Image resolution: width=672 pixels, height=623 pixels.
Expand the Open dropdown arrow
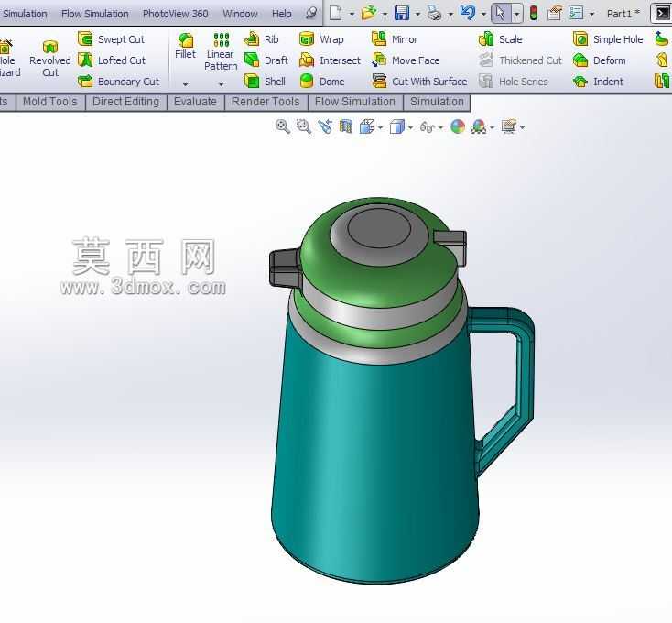click(385, 14)
